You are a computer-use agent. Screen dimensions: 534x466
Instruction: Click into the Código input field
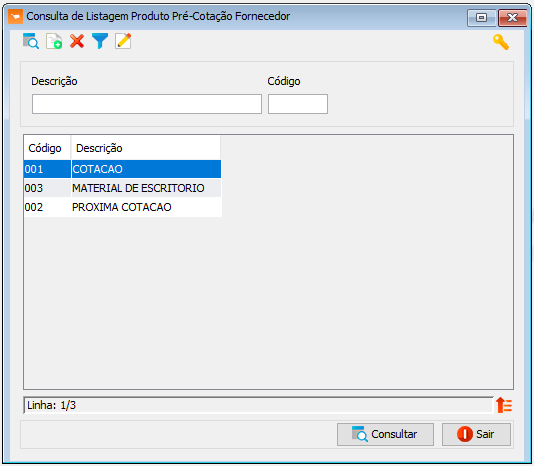(x=298, y=104)
